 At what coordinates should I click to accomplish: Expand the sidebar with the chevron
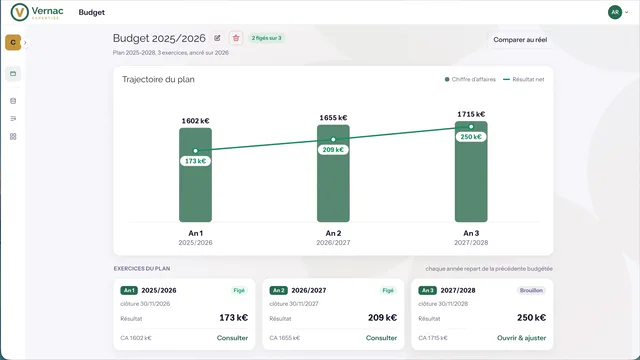25,42
